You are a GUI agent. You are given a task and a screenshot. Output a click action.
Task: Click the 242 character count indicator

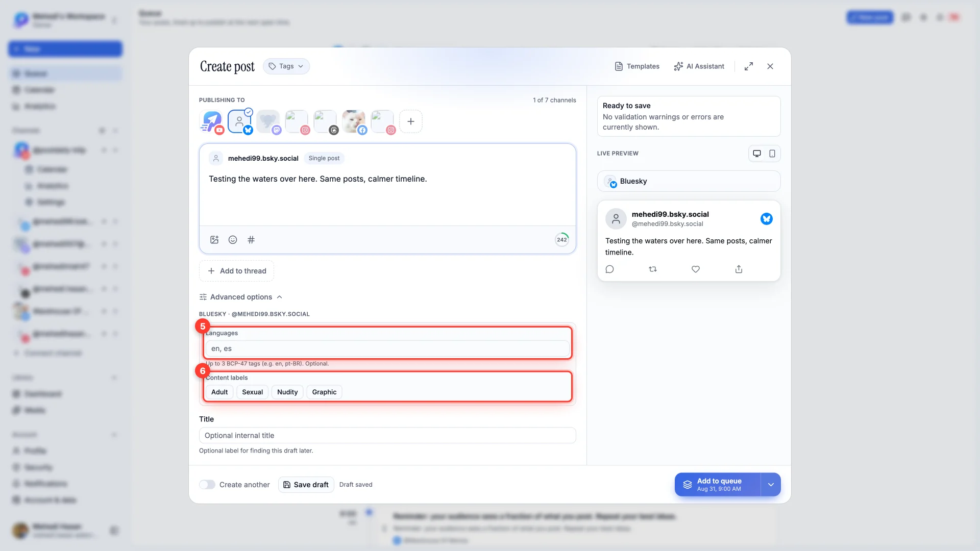[562, 240]
